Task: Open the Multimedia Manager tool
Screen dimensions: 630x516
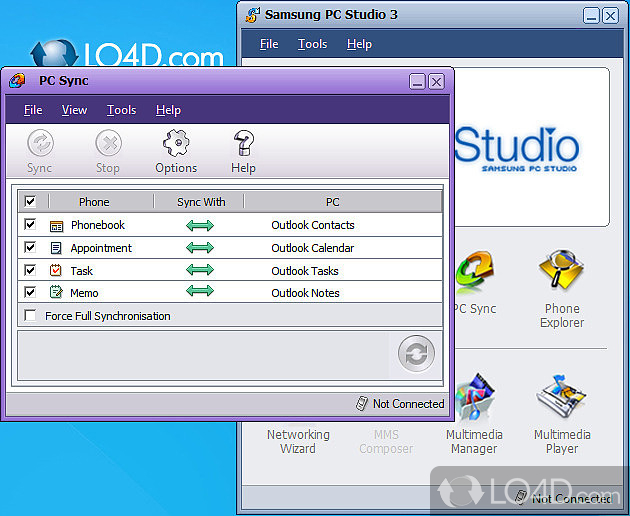Action: (x=475, y=400)
